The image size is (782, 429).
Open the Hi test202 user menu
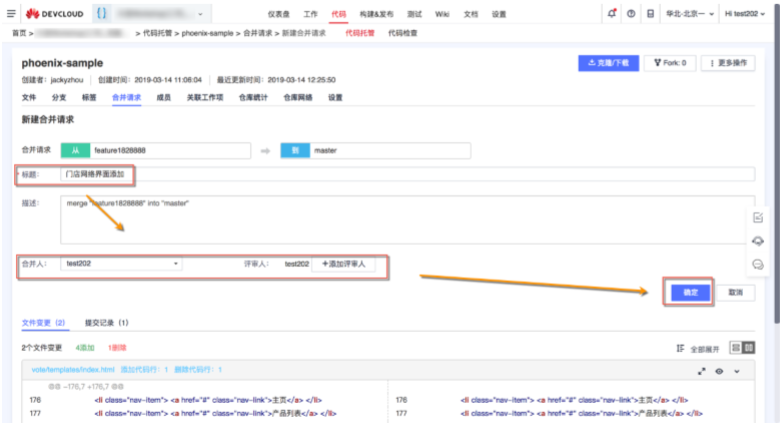point(745,14)
